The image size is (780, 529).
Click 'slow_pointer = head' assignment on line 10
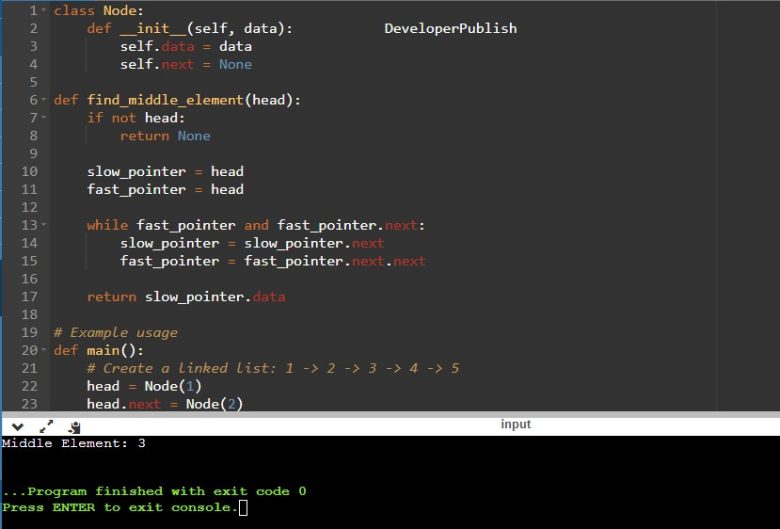coord(165,172)
